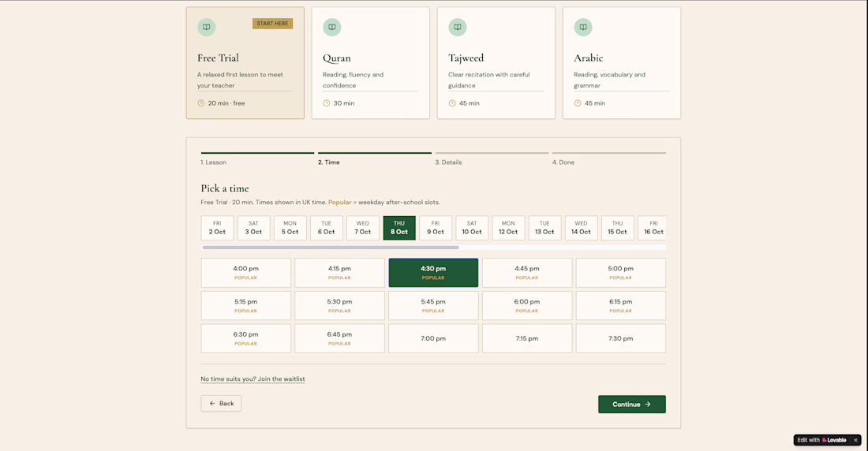
Task: Choose Fri 16 Oct date
Action: 652,228
